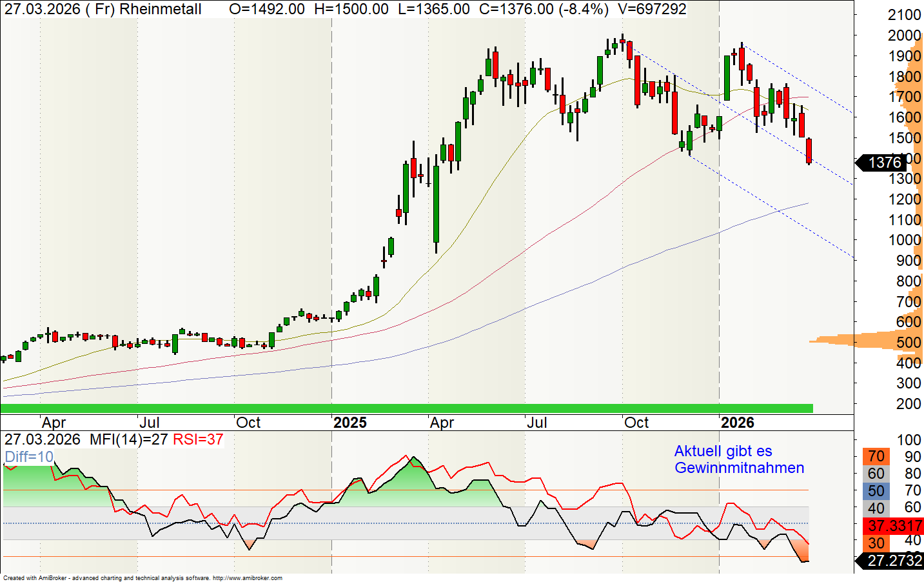Image resolution: width=924 pixels, height=582 pixels.
Task: Select the orange 70 RSI level box
Action: coord(876,456)
